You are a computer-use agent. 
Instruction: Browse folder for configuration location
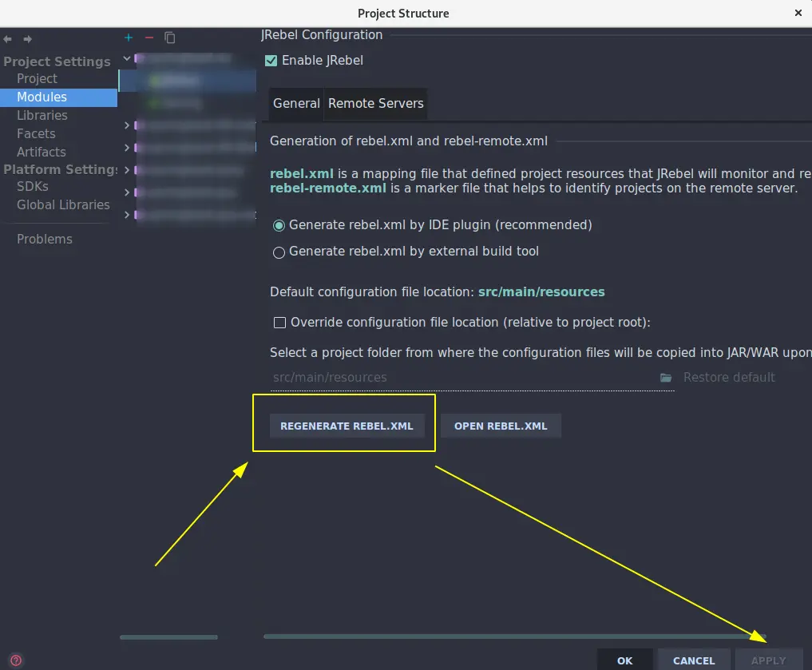666,378
